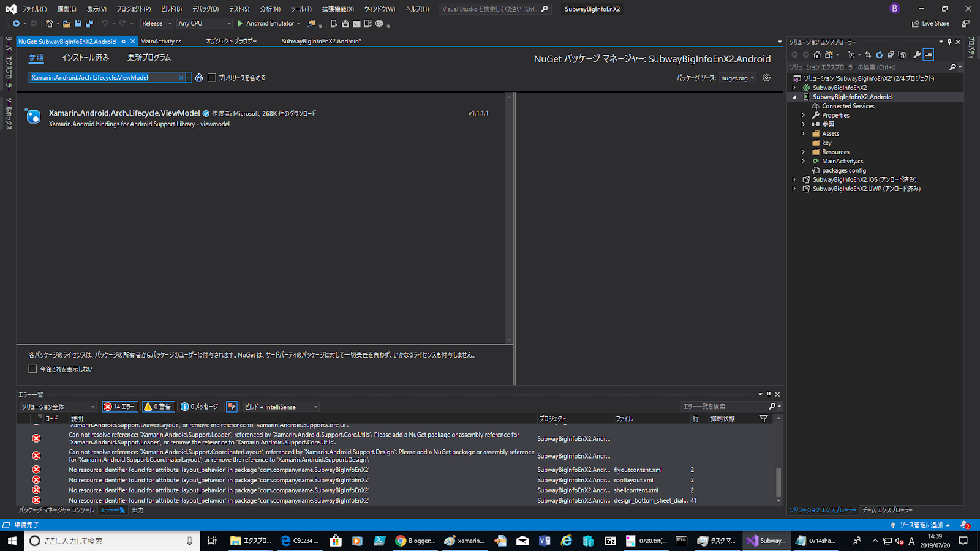Screen dimensions: 980x551
Task: Expand the SubwayBigInfoEnX2 shared project node
Action: 794,88
